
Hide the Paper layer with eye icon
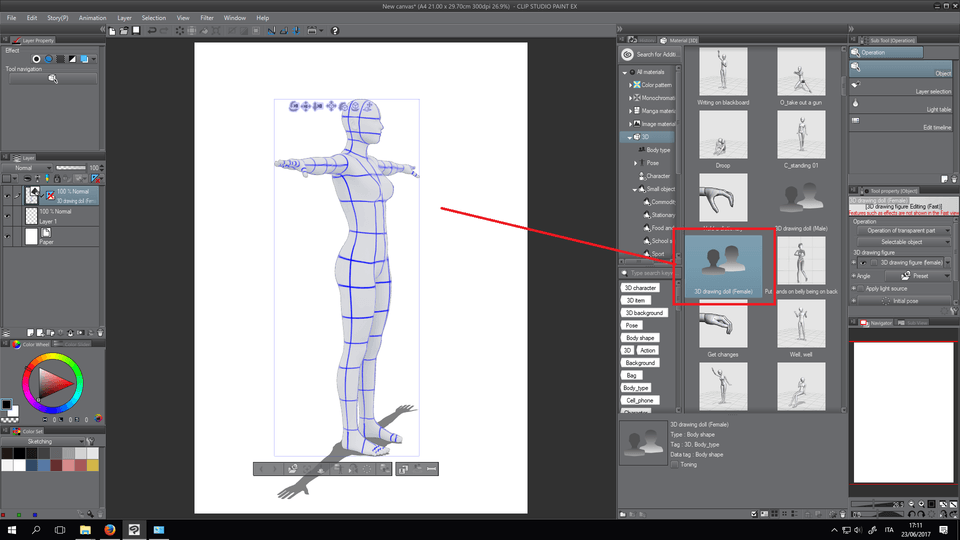pyautogui.click(x=7, y=236)
